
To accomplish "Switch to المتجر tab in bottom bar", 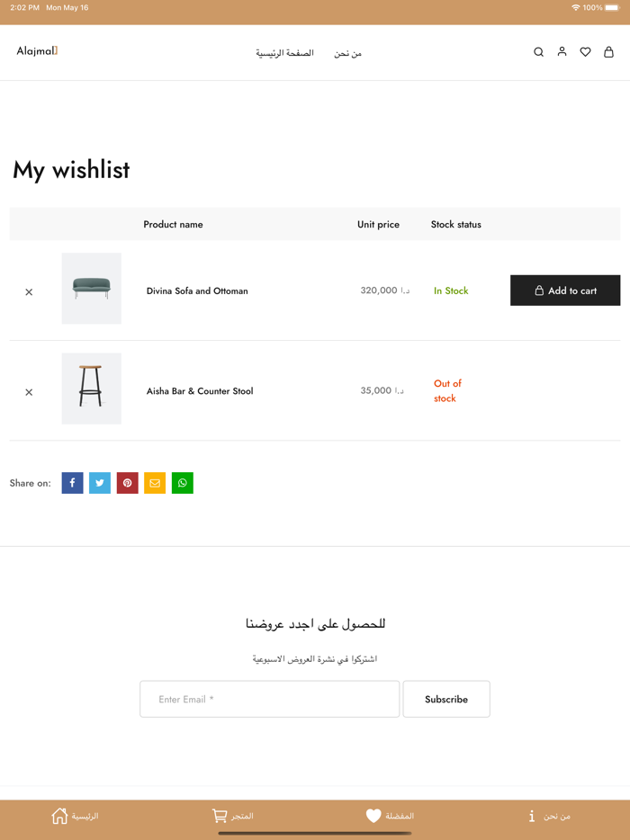I will pos(232,816).
